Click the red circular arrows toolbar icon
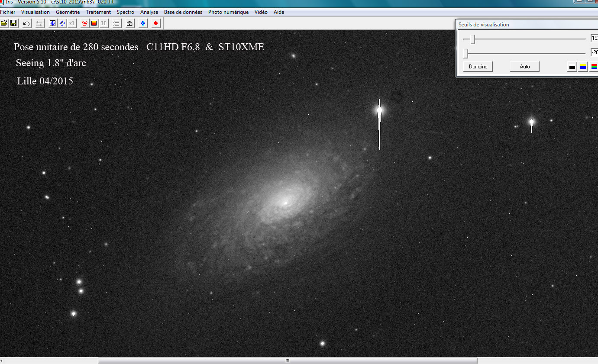The height and width of the screenshot is (364, 598). pos(84,23)
